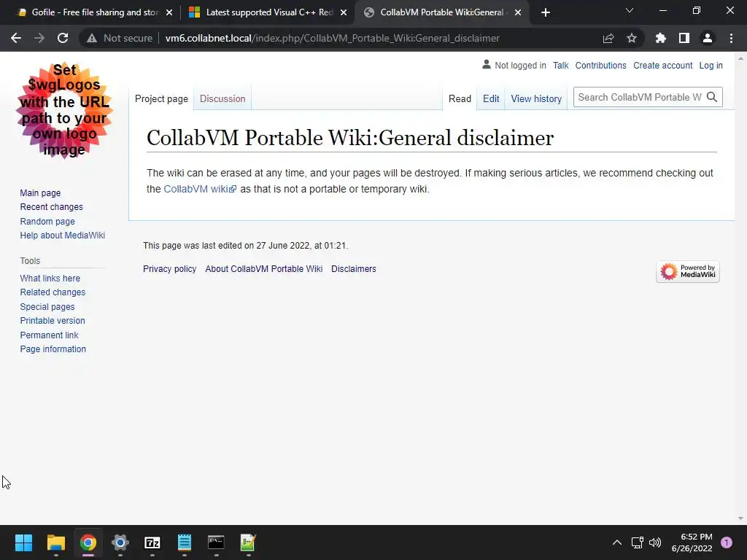Open File Explorer from the taskbar
The height and width of the screenshot is (560, 747).
55,542
